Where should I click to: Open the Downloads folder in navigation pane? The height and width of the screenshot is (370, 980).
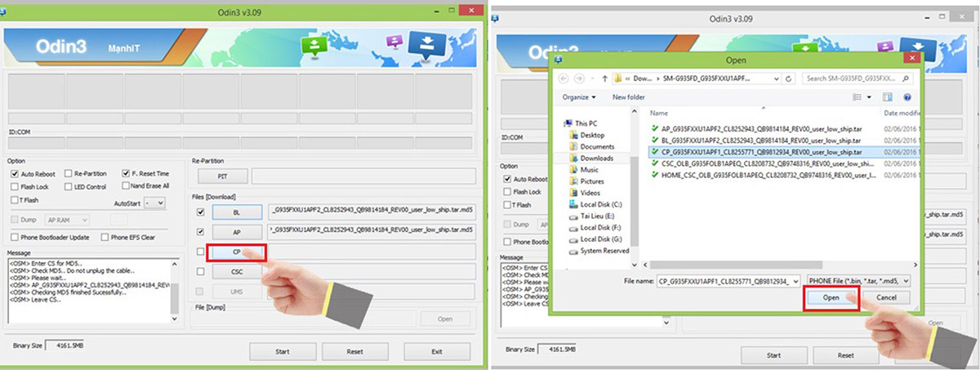[591, 158]
